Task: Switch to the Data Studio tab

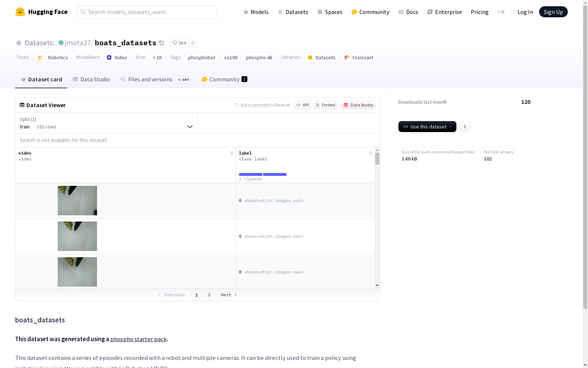Action: pyautogui.click(x=92, y=79)
